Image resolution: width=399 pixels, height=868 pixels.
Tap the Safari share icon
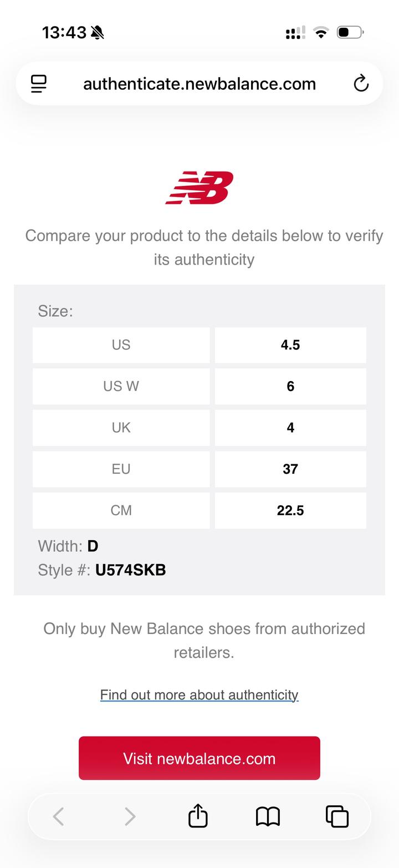198,816
